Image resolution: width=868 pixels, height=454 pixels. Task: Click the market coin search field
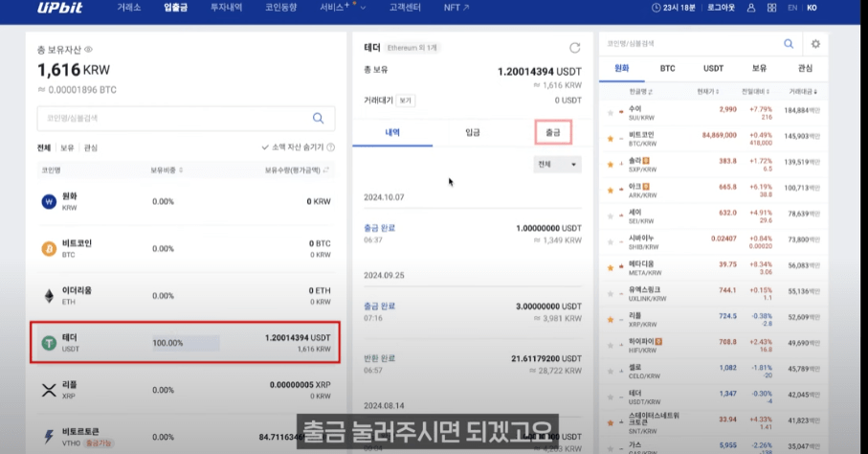(x=691, y=44)
